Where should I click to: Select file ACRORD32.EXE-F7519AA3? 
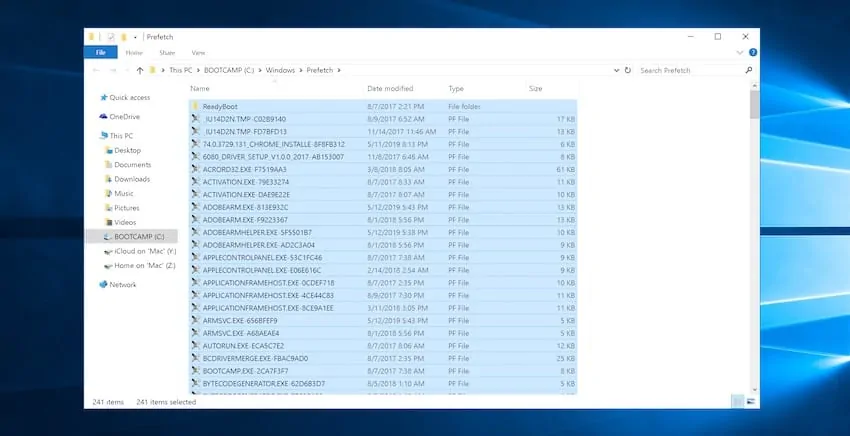383,169
